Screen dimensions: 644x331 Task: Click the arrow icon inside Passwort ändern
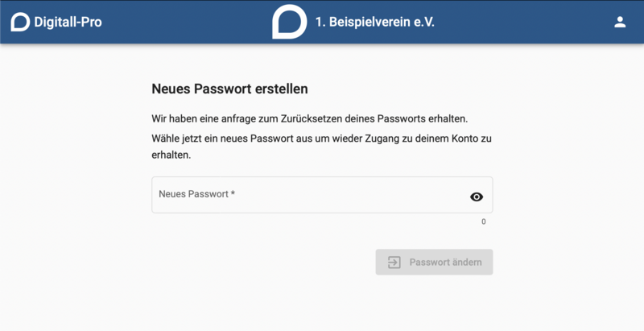(x=394, y=262)
